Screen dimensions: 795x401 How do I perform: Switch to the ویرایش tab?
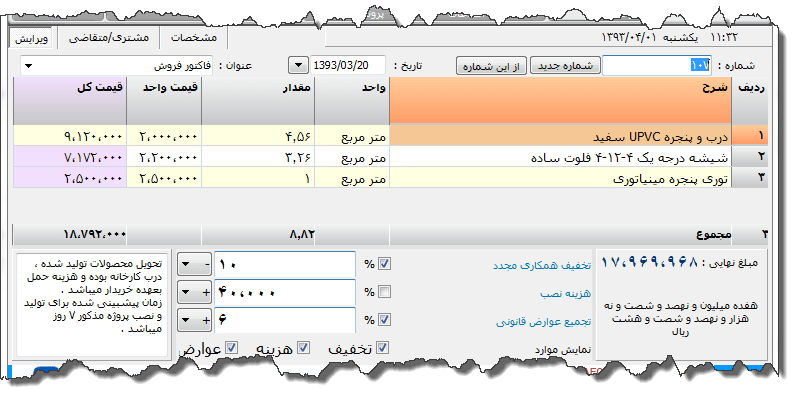tap(32, 39)
